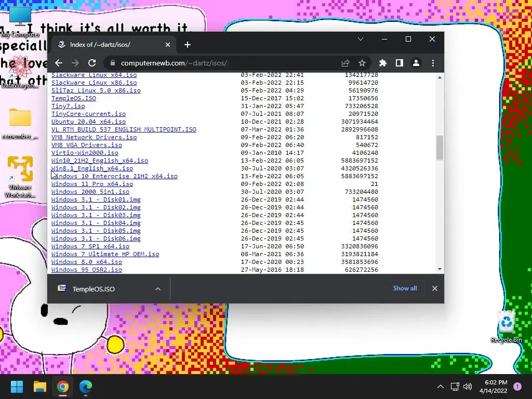Image resolution: width=532 pixels, height=399 pixels.
Task: Close the downloads bar
Action: [435, 288]
